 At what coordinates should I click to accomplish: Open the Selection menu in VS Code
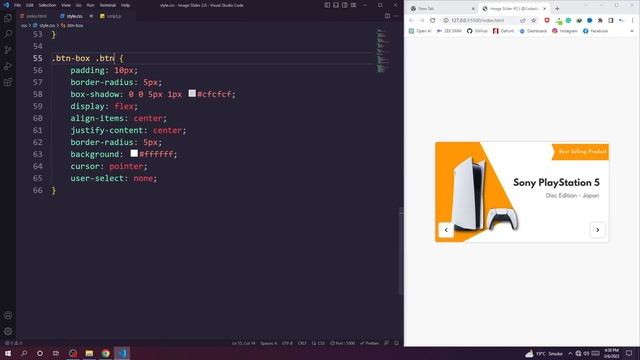point(47,5)
